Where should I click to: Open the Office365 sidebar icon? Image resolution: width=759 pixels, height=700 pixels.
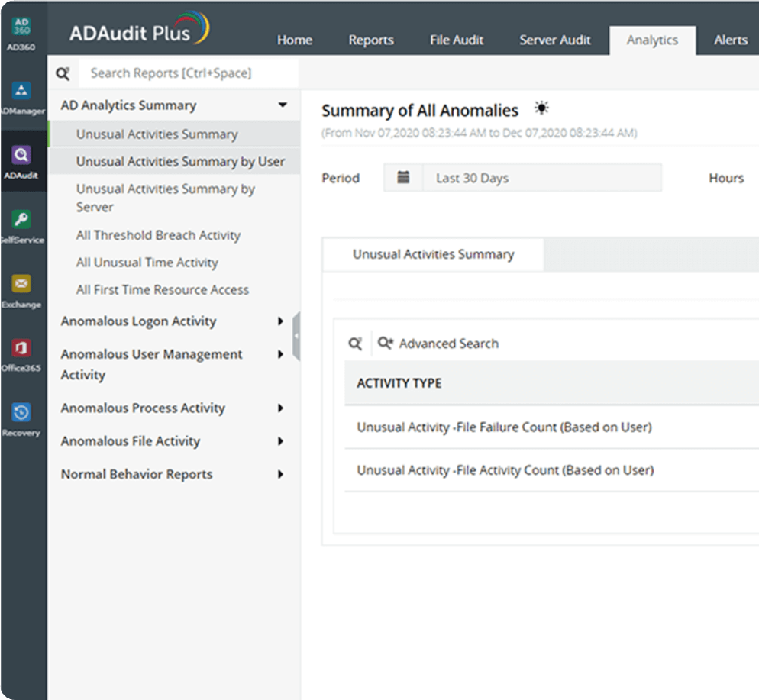(22, 349)
